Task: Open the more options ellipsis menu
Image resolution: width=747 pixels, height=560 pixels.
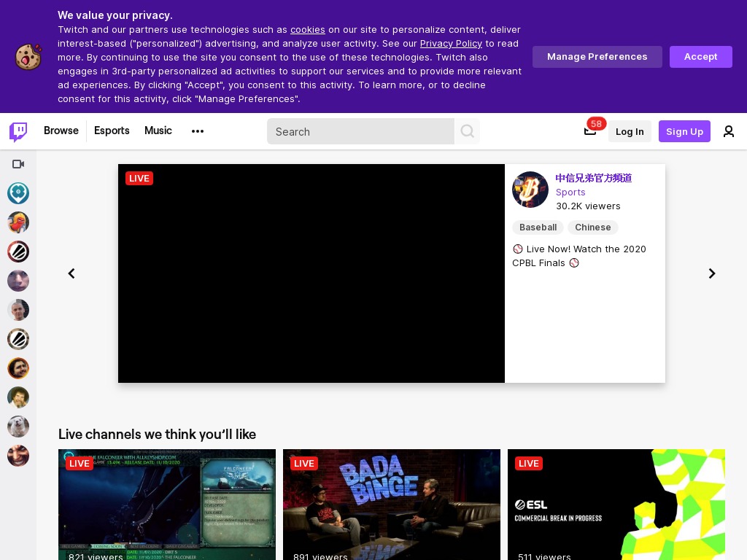Action: [x=197, y=131]
